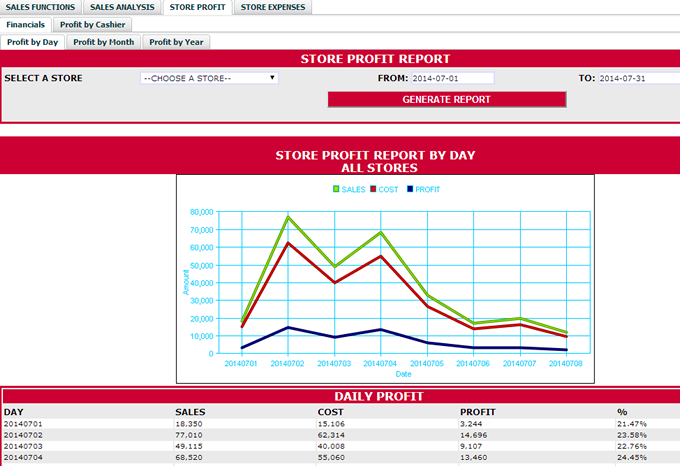Click sales value 68,520
This screenshot has width=680, height=466.
tap(189, 458)
